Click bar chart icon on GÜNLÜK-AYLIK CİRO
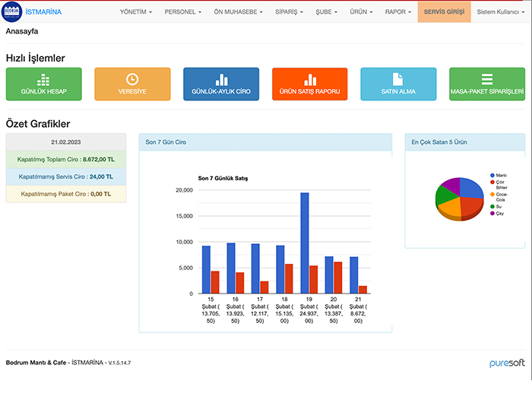 coord(222,80)
